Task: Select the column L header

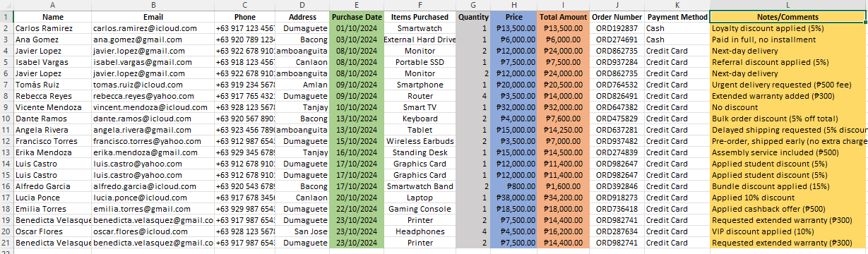Action: click(x=789, y=5)
